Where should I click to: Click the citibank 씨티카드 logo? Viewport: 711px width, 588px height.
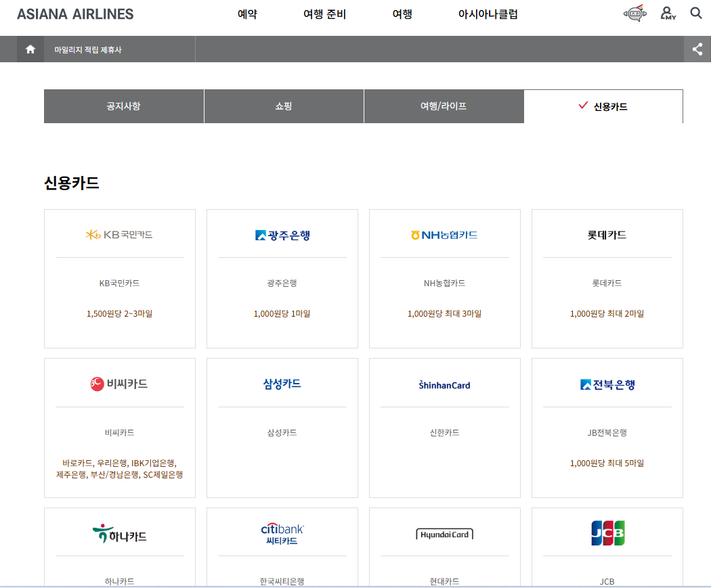282,534
